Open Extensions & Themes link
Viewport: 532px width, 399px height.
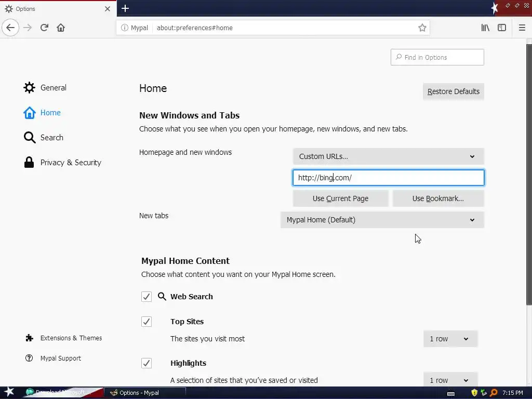tap(71, 338)
